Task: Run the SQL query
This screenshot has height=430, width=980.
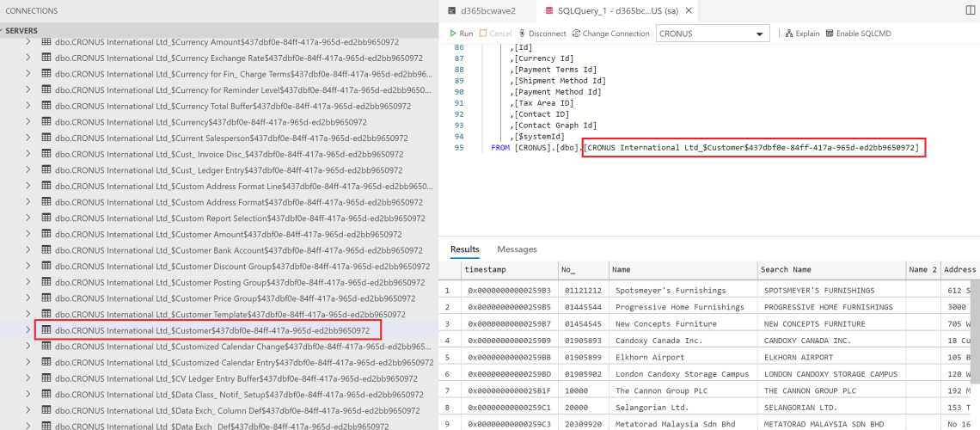Action: tap(462, 34)
